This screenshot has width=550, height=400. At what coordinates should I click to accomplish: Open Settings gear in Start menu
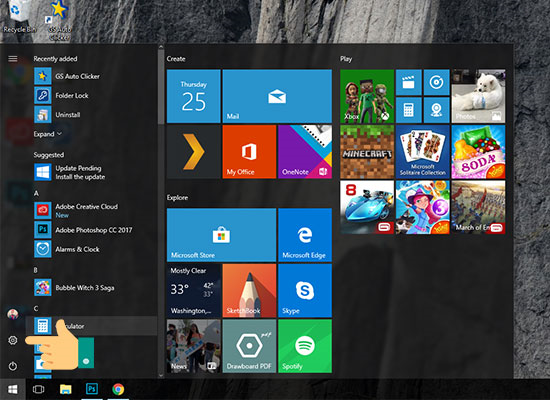pyautogui.click(x=13, y=340)
